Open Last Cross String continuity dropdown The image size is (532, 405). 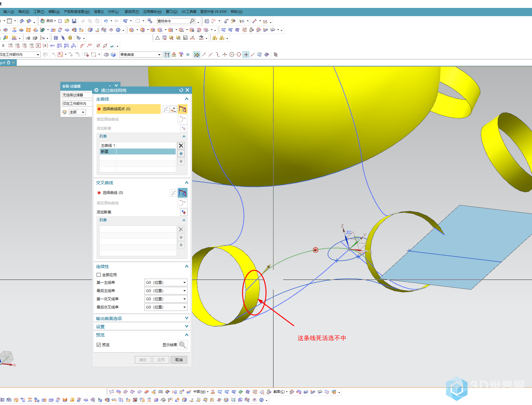pos(166,307)
